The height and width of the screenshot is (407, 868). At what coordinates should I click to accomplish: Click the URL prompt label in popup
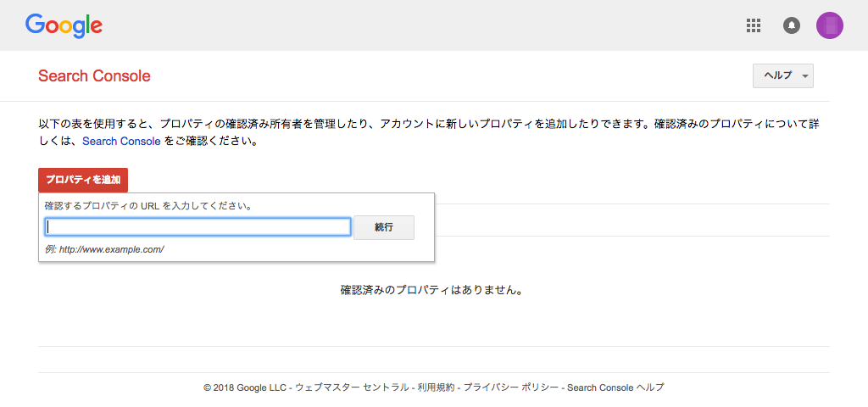[149, 207]
